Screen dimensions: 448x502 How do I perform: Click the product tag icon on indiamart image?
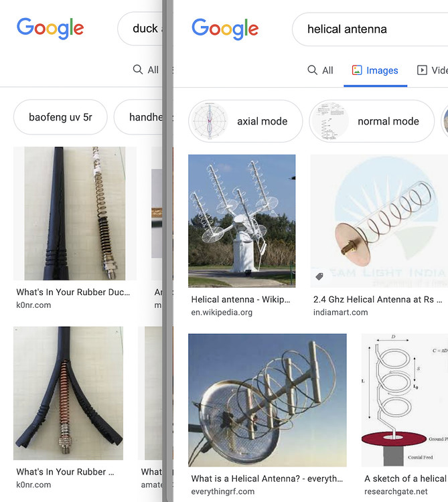tap(319, 276)
